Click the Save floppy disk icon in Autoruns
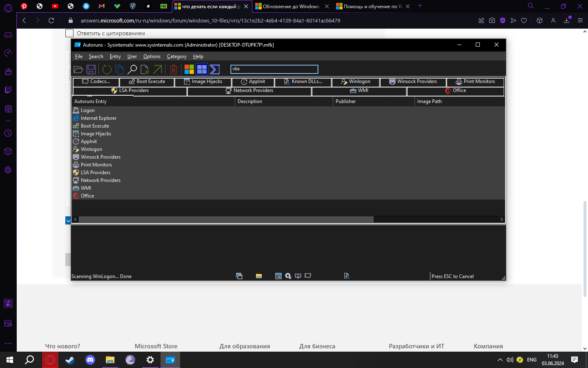This screenshot has height=368, width=588. coord(91,70)
